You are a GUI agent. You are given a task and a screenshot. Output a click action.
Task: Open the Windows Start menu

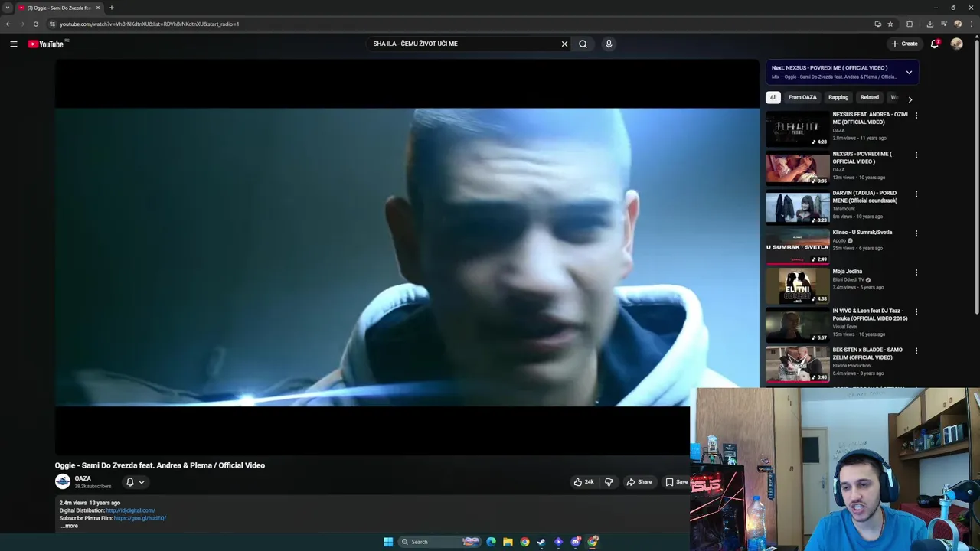[x=388, y=542]
